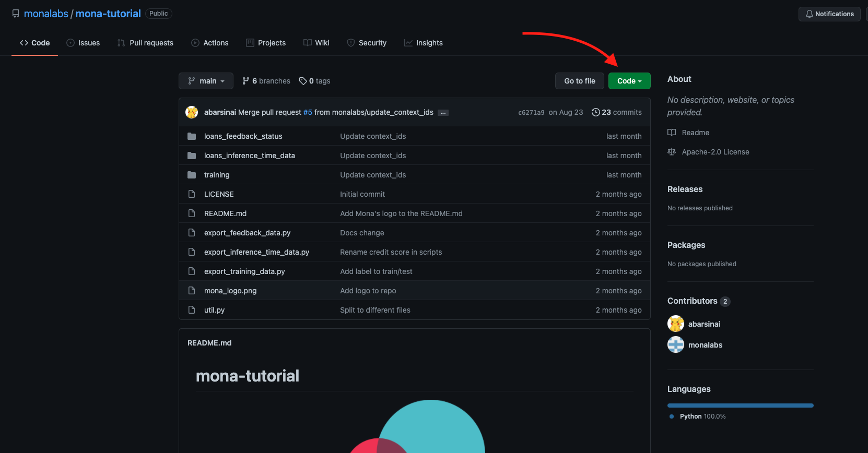
Task: Open mona_logo.png file
Action: [x=230, y=291]
